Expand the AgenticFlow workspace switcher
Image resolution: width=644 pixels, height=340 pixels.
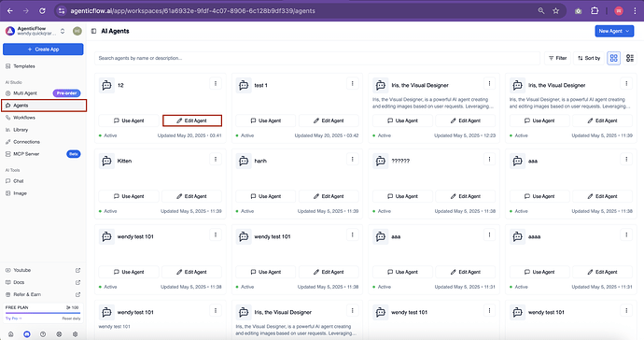[x=63, y=31]
